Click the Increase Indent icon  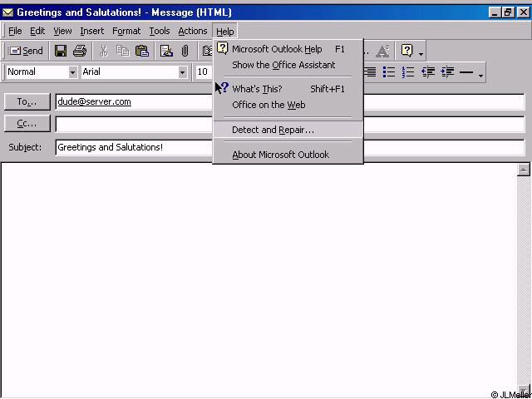pyautogui.click(x=447, y=72)
